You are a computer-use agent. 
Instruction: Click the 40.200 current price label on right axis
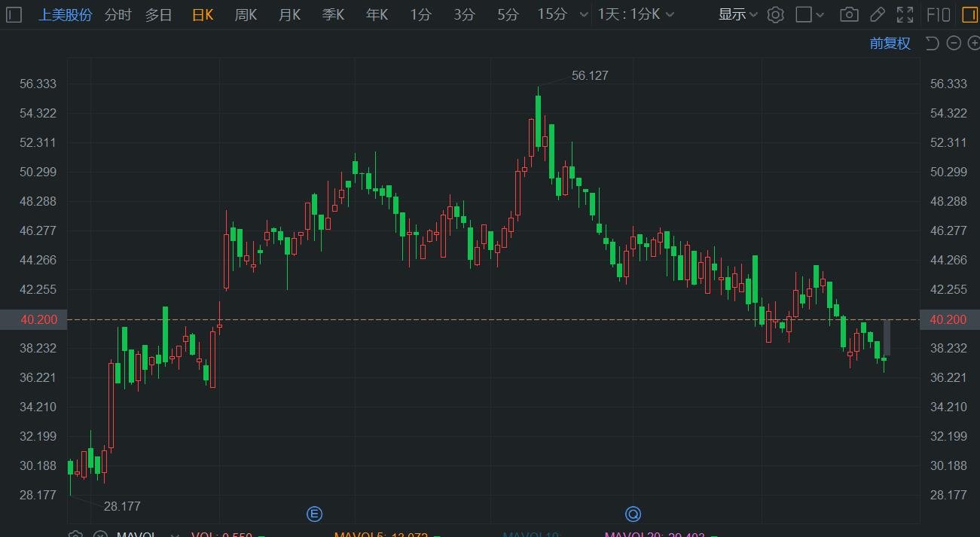948,319
